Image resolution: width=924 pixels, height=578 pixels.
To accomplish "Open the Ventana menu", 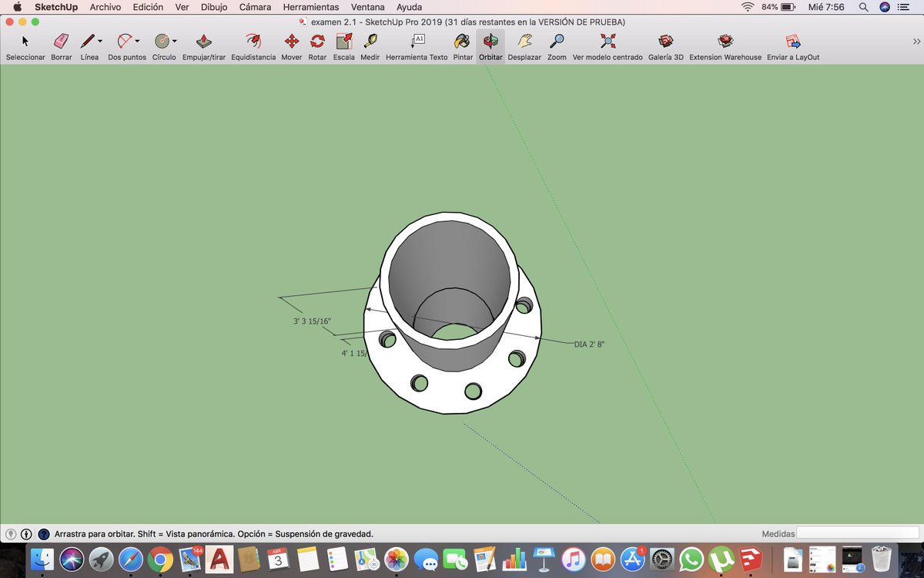I will point(368,7).
